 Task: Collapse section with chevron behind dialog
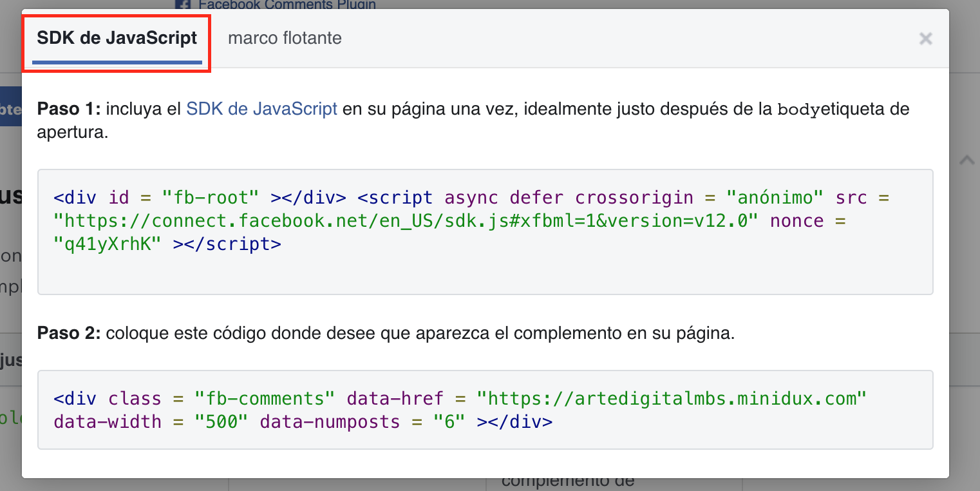[x=966, y=160]
